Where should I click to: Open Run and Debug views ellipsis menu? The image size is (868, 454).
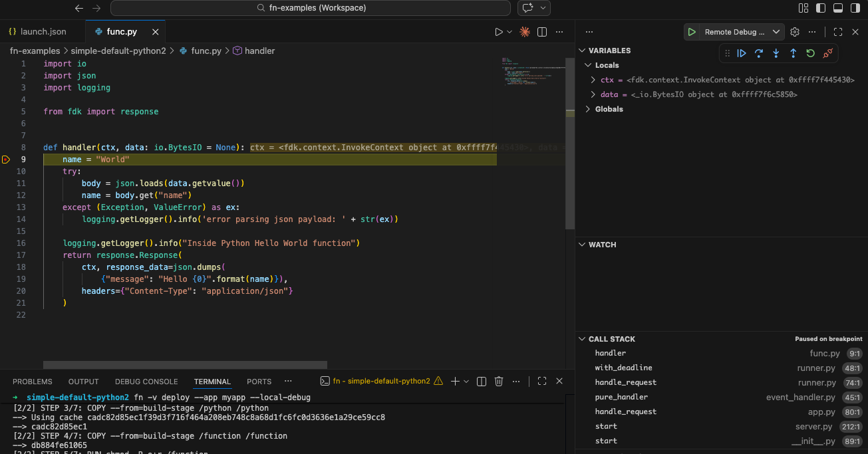[x=811, y=32]
